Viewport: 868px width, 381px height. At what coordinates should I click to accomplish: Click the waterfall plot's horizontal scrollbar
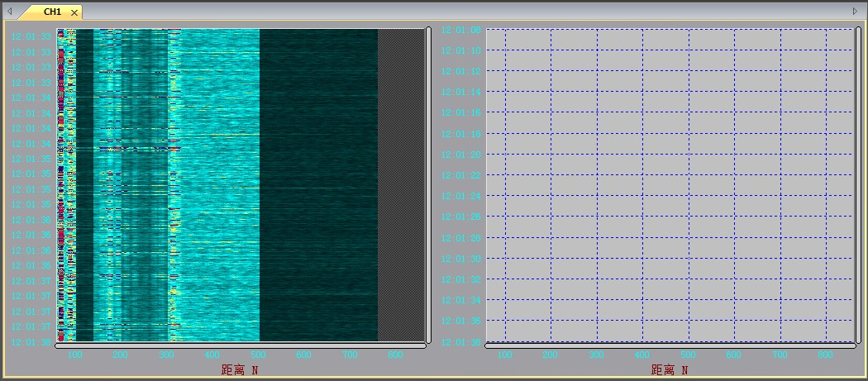pyautogui.click(x=241, y=346)
